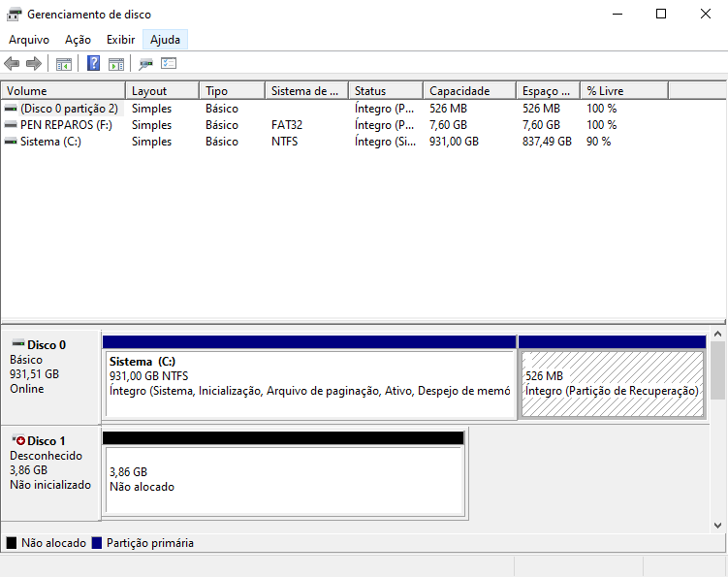
Task: Click the 7,60 GB capacity cell
Action: (x=448, y=124)
